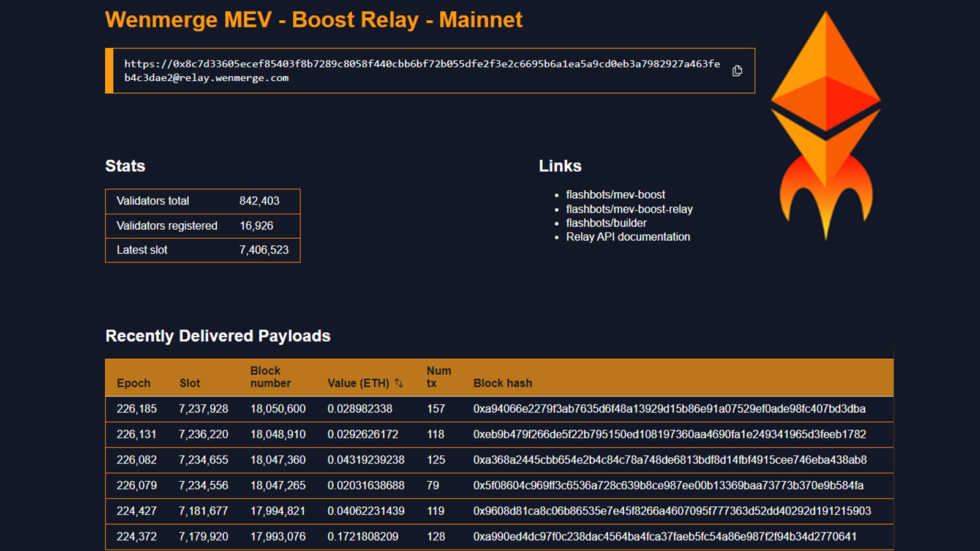Viewport: 980px width, 551px height.
Task: Click epoch 226,079 cell
Action: pyautogui.click(x=137, y=485)
